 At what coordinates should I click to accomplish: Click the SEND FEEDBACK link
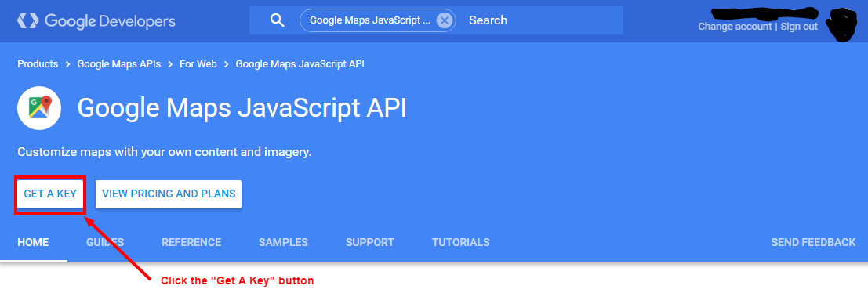coord(813,242)
